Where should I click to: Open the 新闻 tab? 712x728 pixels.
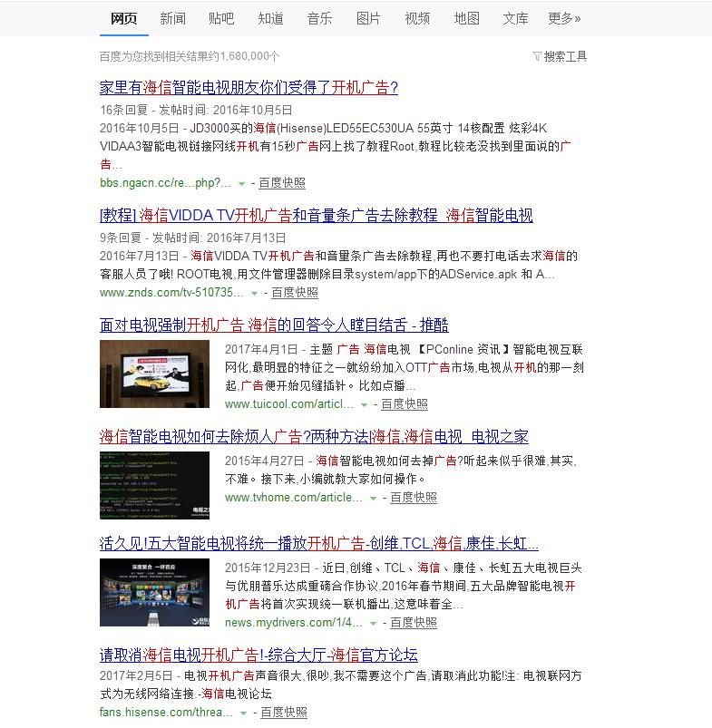tap(172, 18)
